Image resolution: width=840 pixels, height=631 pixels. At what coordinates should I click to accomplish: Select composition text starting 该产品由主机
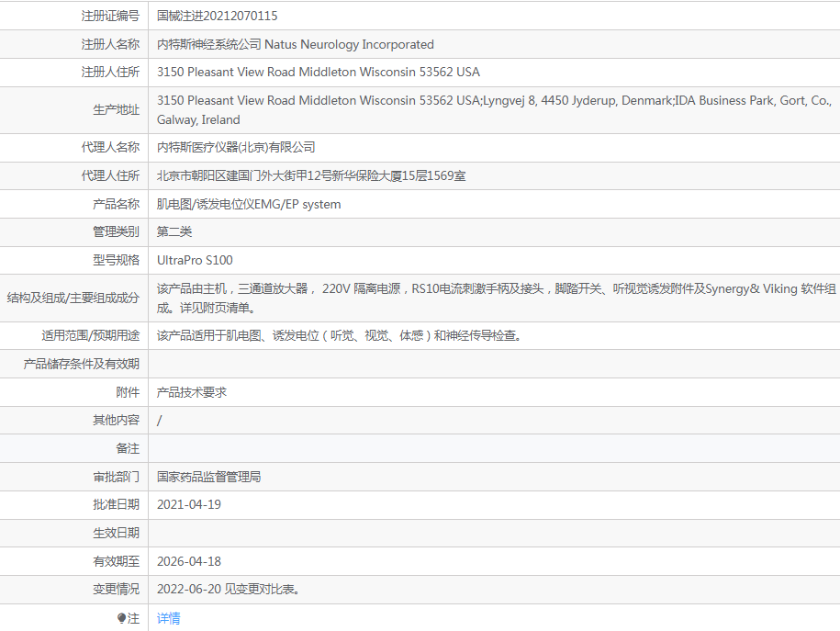click(497, 299)
